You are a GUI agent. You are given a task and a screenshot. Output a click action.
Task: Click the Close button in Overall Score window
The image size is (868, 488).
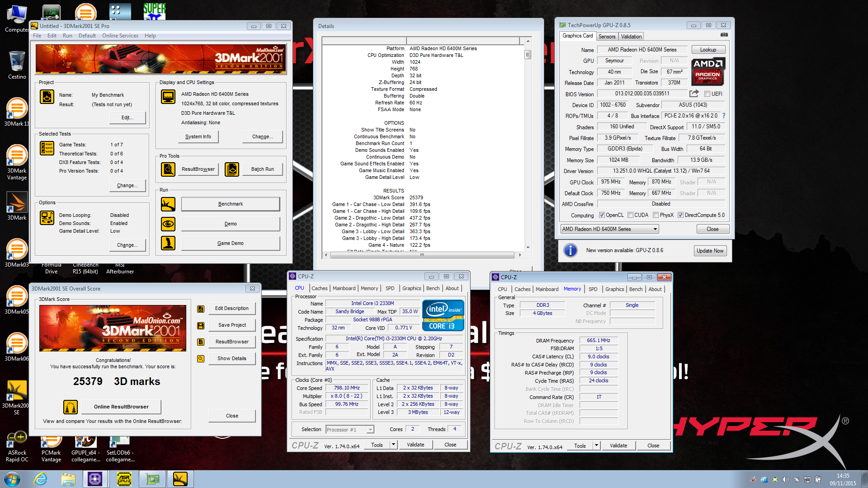pos(232,416)
